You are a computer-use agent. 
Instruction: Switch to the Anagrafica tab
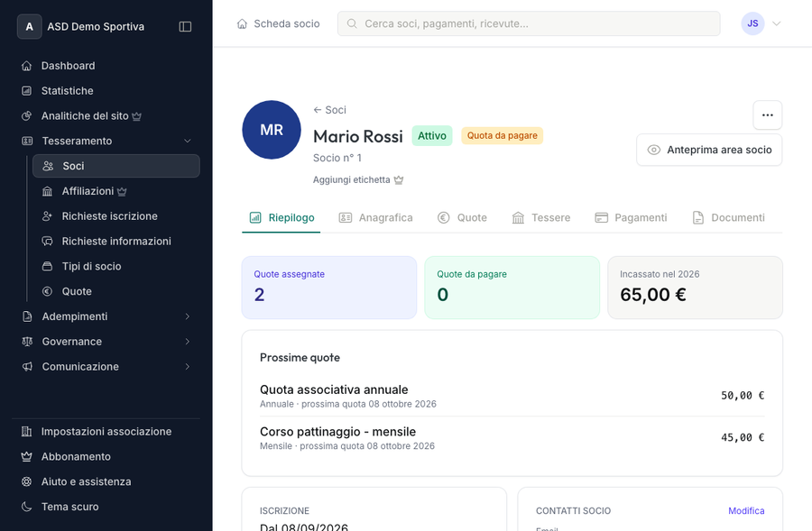click(375, 218)
